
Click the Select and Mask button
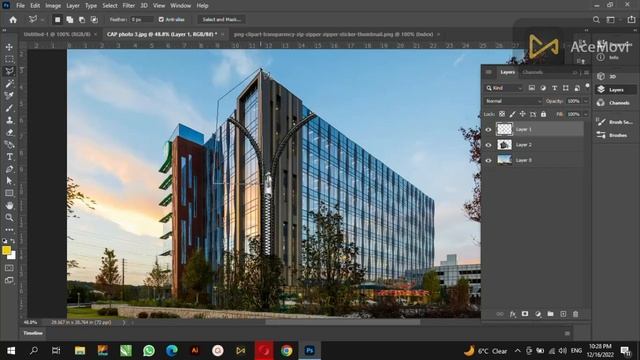tap(222, 20)
